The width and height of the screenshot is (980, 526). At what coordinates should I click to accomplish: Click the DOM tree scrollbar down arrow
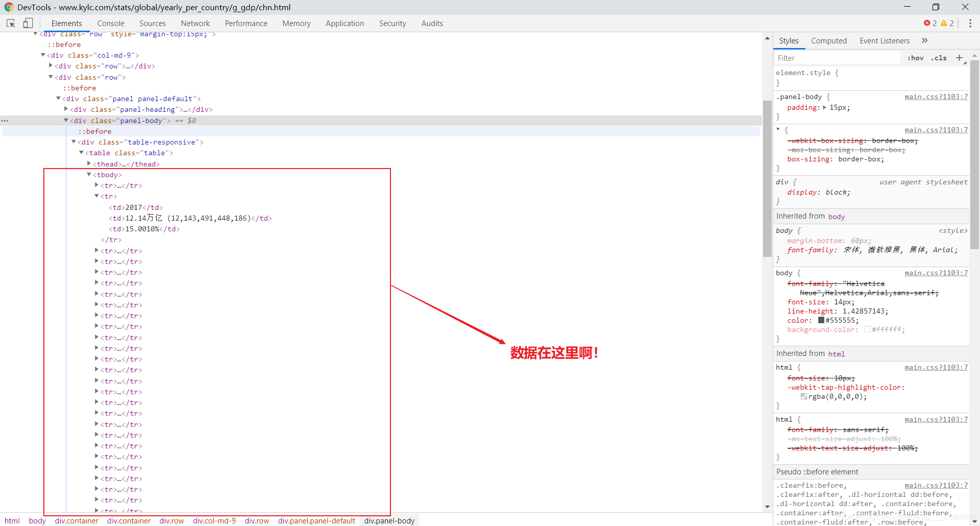[x=767, y=507]
